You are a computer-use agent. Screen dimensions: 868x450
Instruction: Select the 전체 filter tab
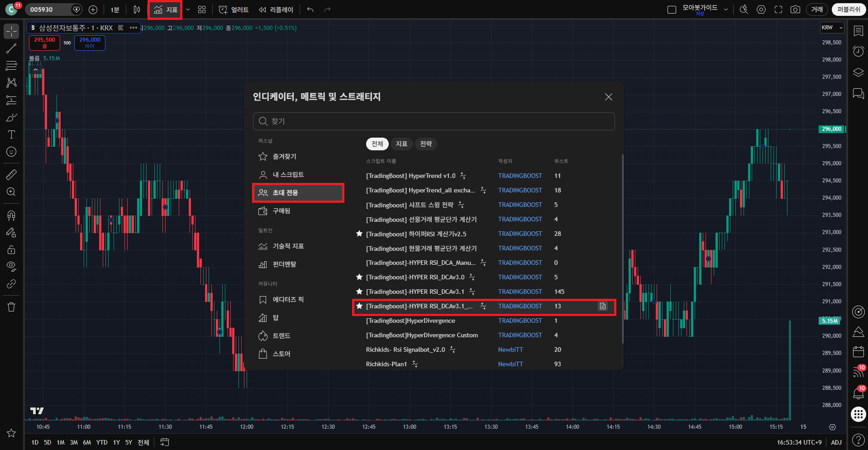pyautogui.click(x=377, y=144)
